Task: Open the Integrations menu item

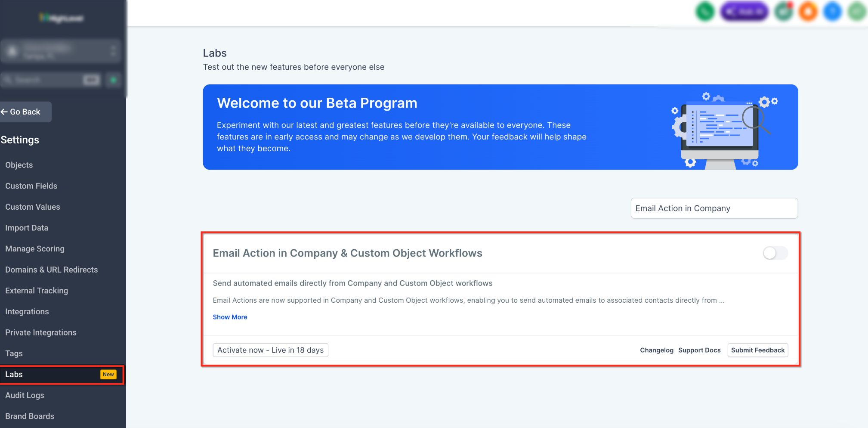Action: coord(27,312)
